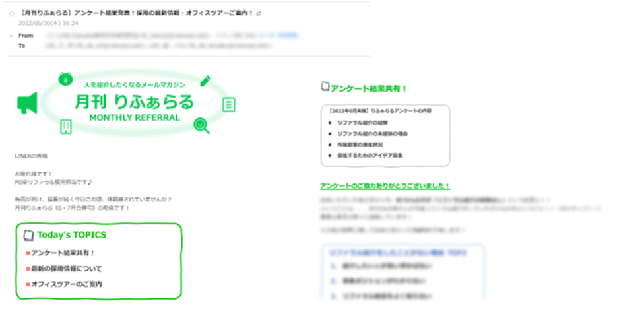Click the 促進するためのアイデア募集 bullet item
This screenshot has width=644, height=326.
pyautogui.click(x=370, y=156)
